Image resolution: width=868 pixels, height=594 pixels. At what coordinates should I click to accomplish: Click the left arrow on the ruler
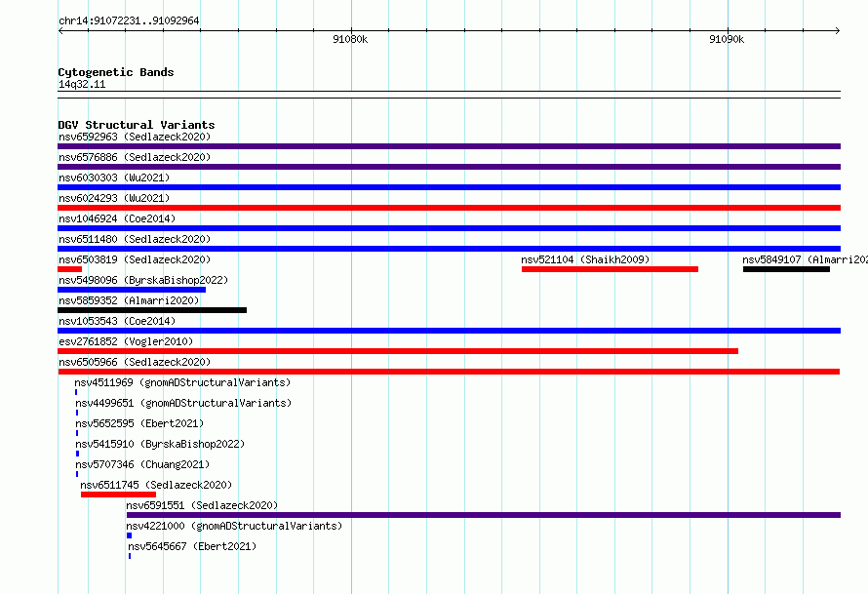tap(60, 30)
